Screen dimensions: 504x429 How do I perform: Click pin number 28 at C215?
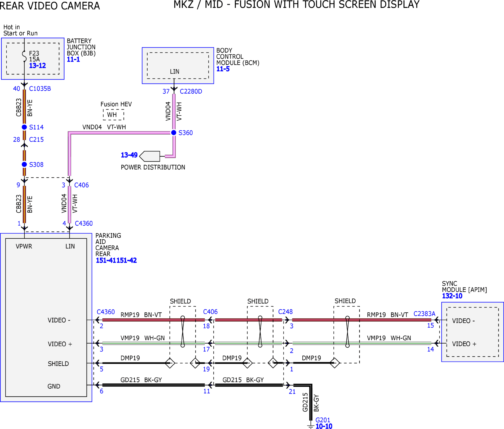click(x=17, y=140)
